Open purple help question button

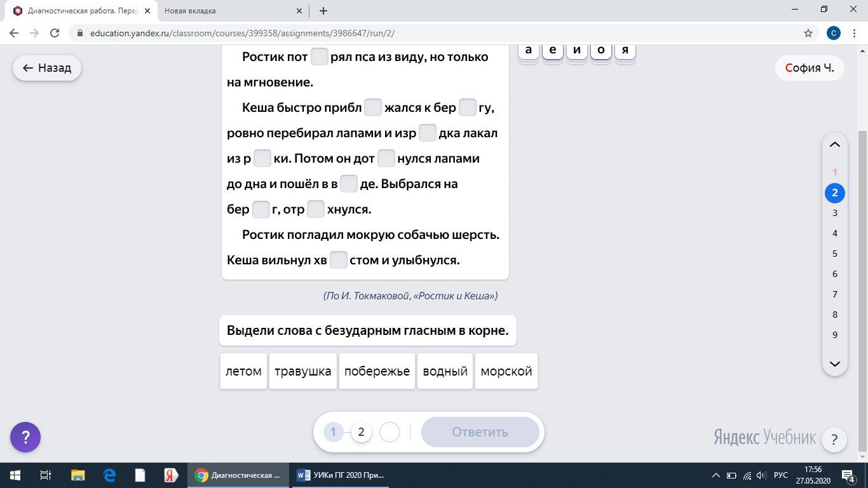point(25,437)
